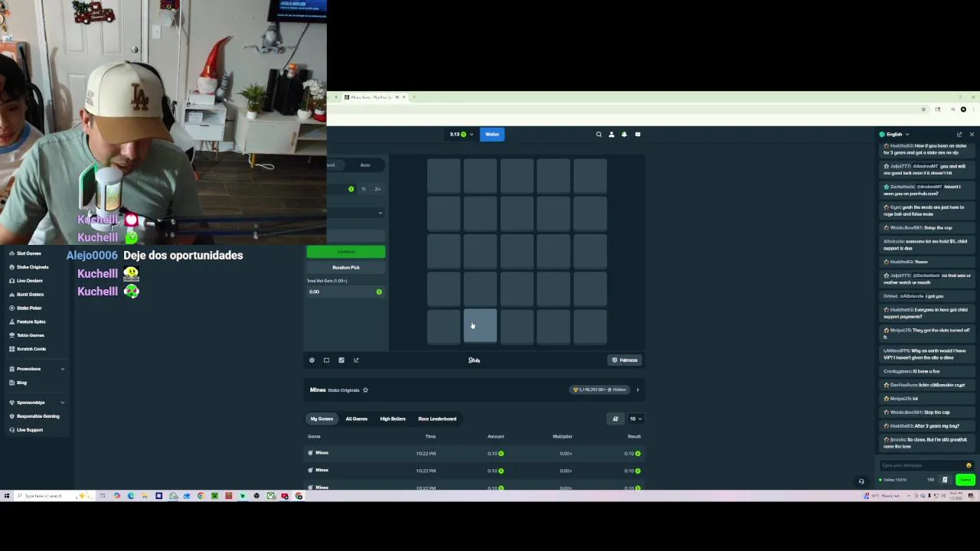The image size is (980, 551).
Task: Pop out the game using the arrow icon
Action: (356, 360)
